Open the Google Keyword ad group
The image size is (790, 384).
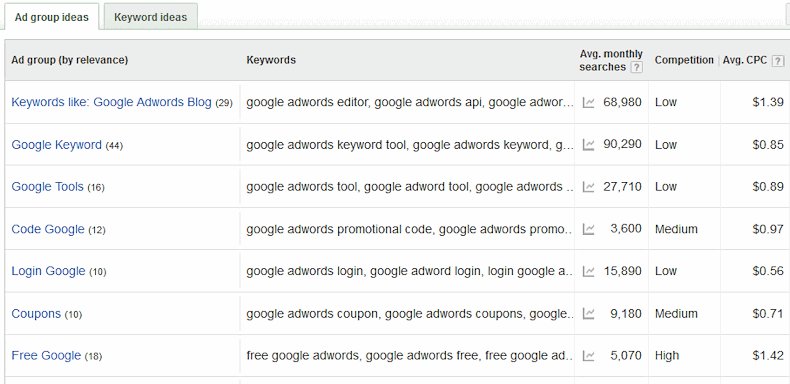point(56,145)
